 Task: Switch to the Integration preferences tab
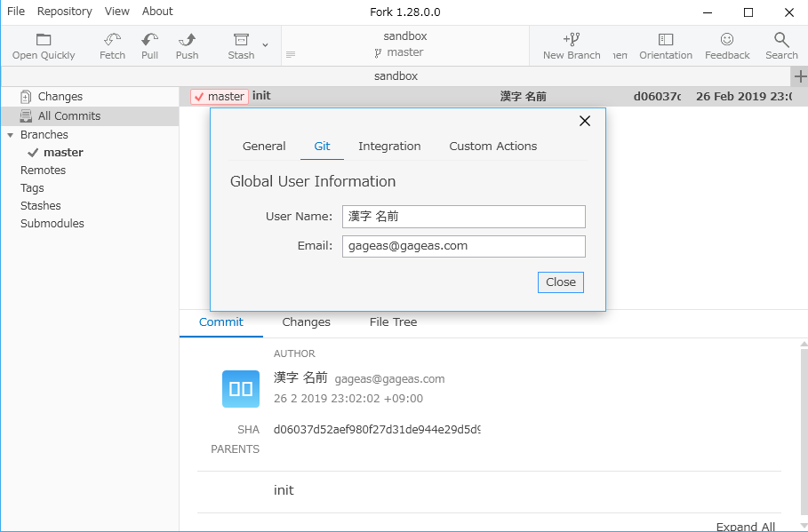coord(389,147)
